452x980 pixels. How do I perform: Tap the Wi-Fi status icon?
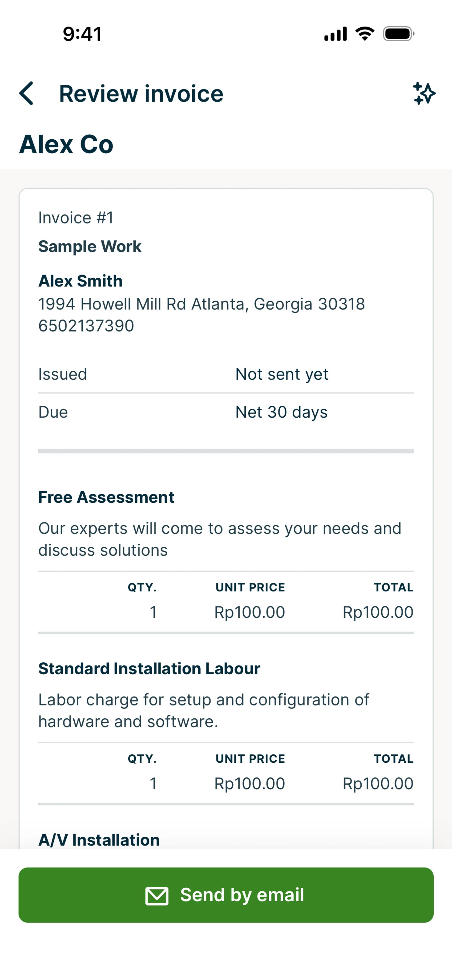pyautogui.click(x=364, y=34)
